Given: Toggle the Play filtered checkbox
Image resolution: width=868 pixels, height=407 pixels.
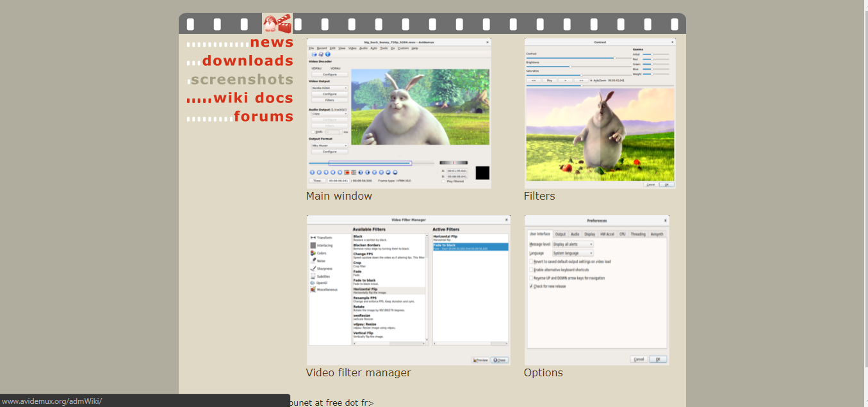Looking at the screenshot, I should 443,181.
